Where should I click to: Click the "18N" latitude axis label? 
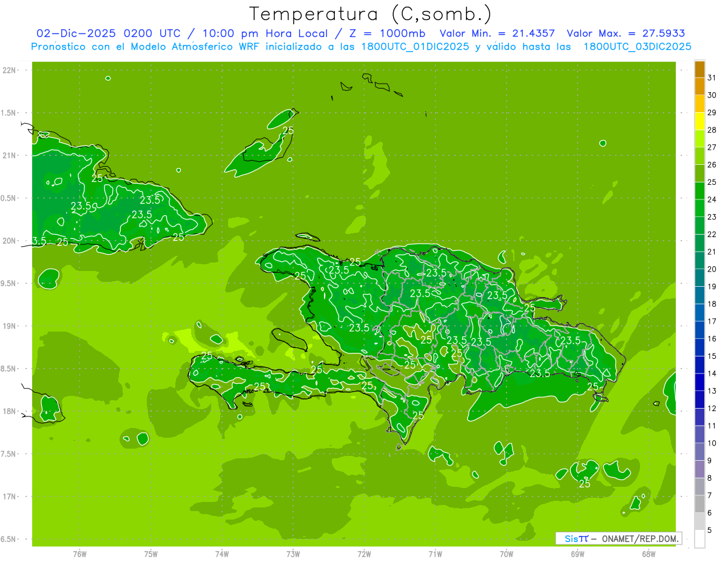(10, 412)
